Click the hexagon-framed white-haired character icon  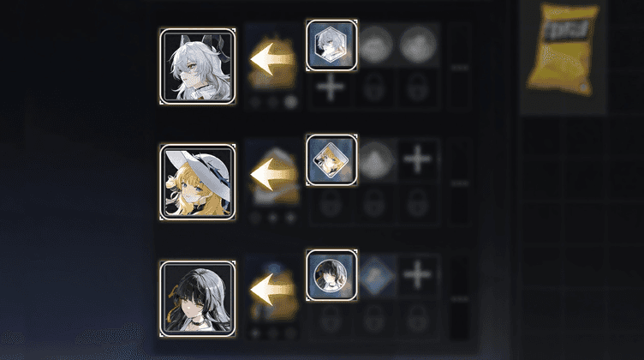click(331, 45)
